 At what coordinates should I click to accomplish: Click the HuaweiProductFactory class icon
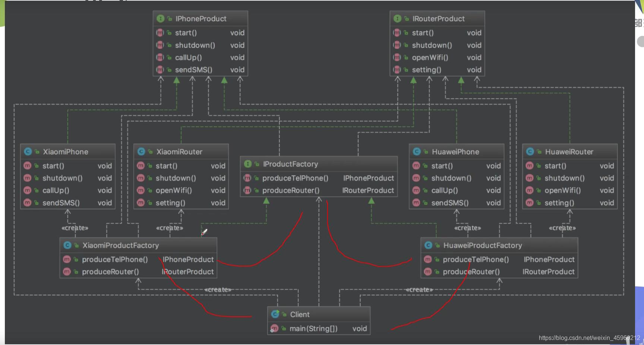coord(428,245)
